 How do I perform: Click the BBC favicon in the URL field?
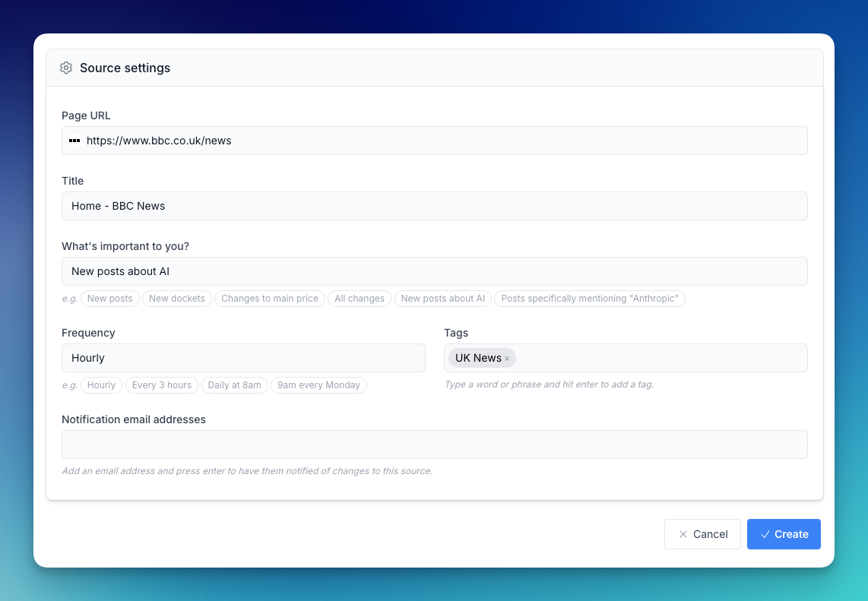(74, 141)
